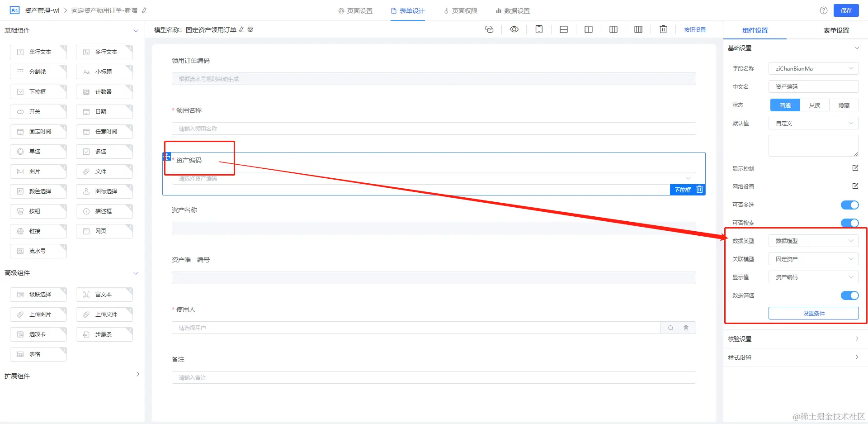
Task: Click the 资产管理-wl breadcrumb
Action: pos(42,10)
